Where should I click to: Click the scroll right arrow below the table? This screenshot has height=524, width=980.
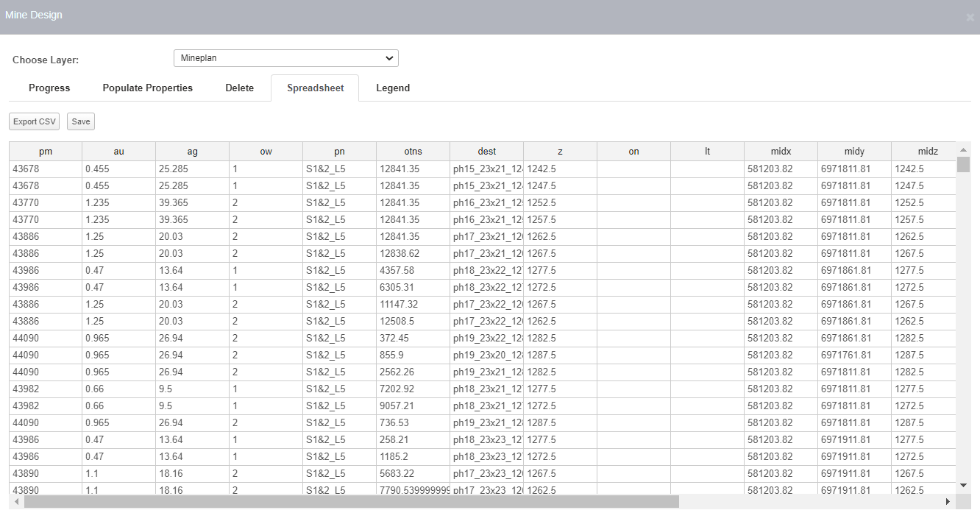(x=948, y=501)
